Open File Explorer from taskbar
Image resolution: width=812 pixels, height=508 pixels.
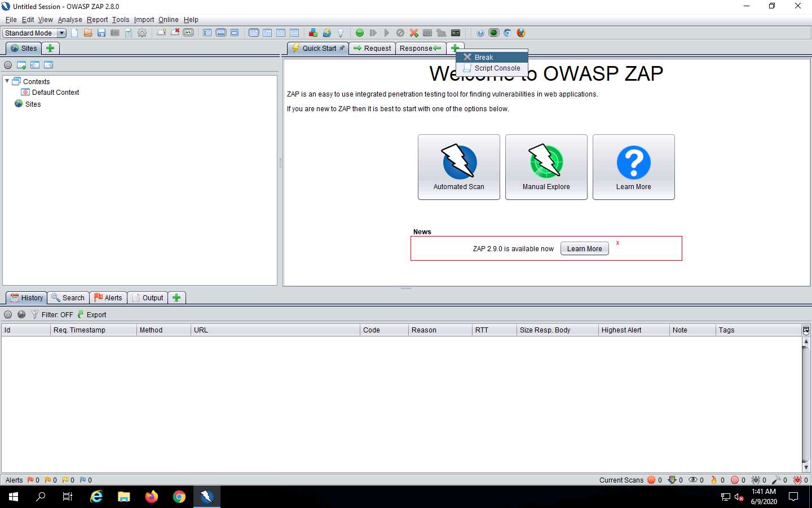(124, 497)
